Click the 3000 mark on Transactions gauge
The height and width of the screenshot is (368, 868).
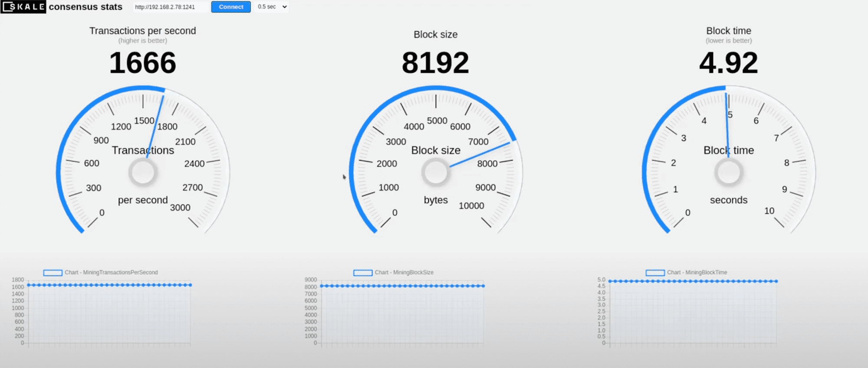point(180,208)
